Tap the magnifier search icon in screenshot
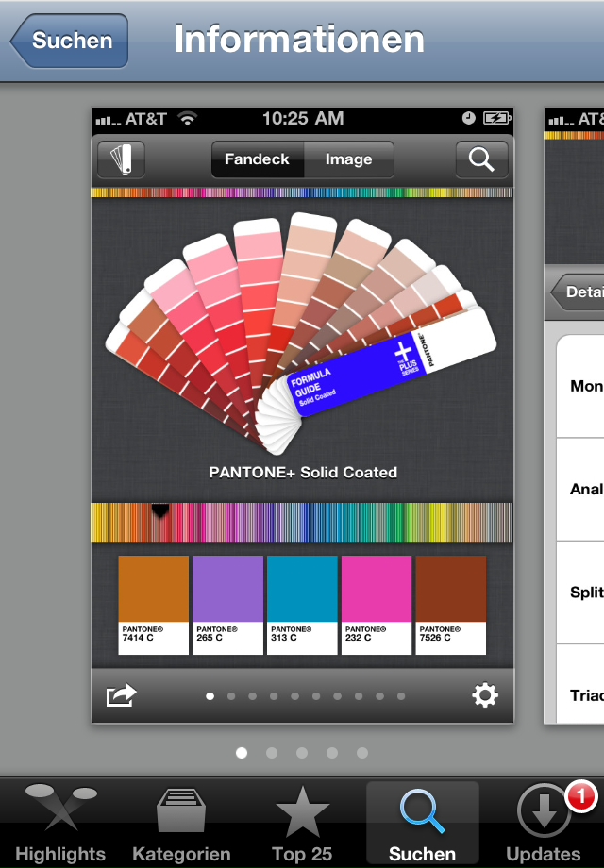This screenshot has width=604, height=868. [481, 159]
